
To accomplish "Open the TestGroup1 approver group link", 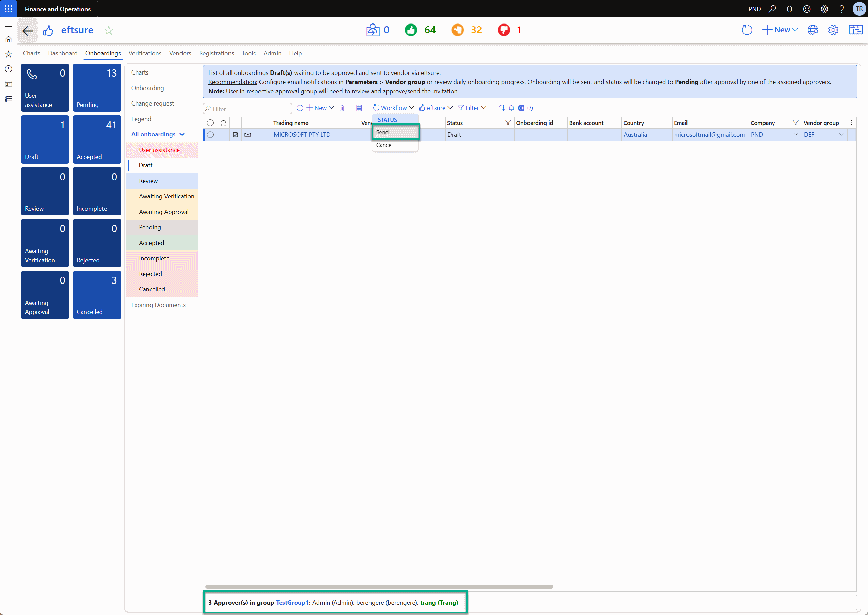I will tap(292, 602).
